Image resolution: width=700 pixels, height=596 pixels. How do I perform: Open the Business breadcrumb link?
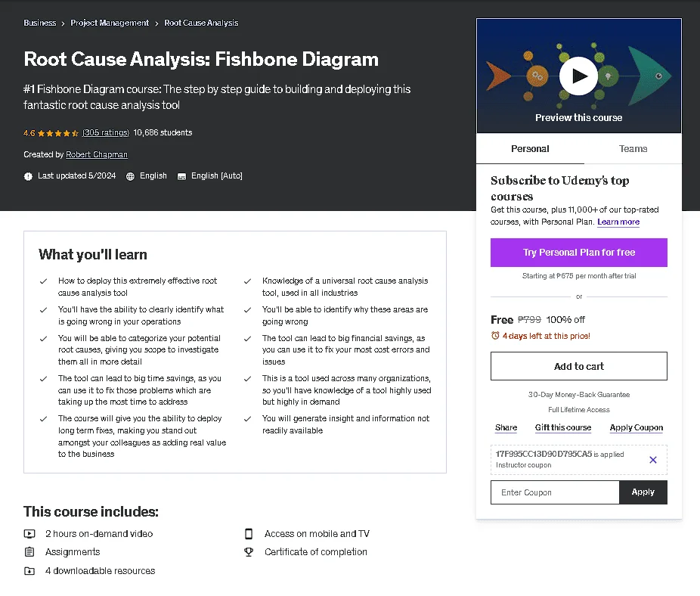40,23
